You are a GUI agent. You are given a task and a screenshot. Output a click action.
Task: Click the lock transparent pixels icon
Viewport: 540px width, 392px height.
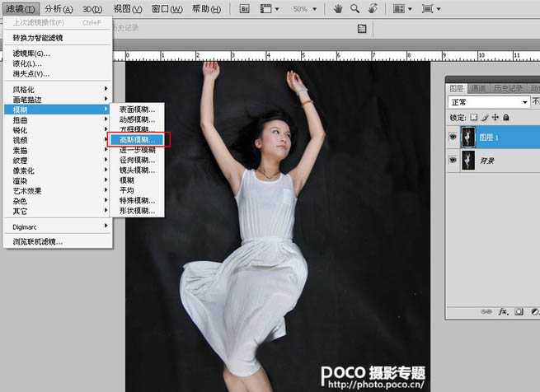click(x=473, y=117)
